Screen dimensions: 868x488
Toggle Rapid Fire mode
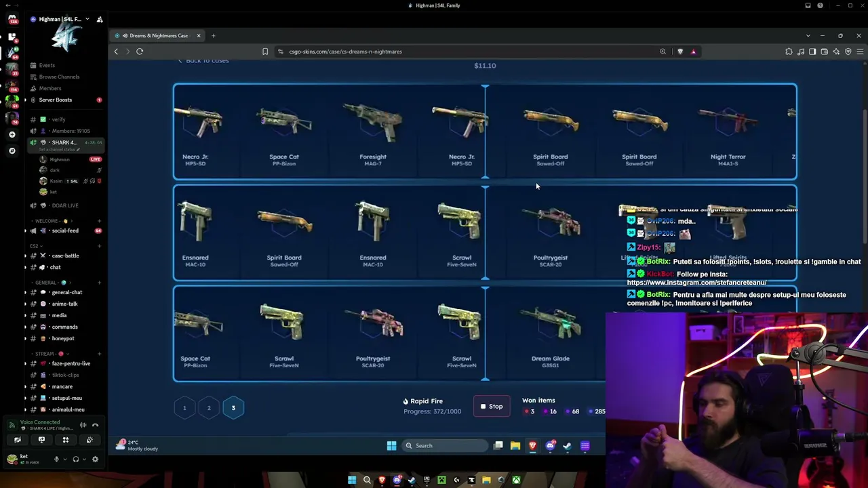pyautogui.click(x=422, y=401)
